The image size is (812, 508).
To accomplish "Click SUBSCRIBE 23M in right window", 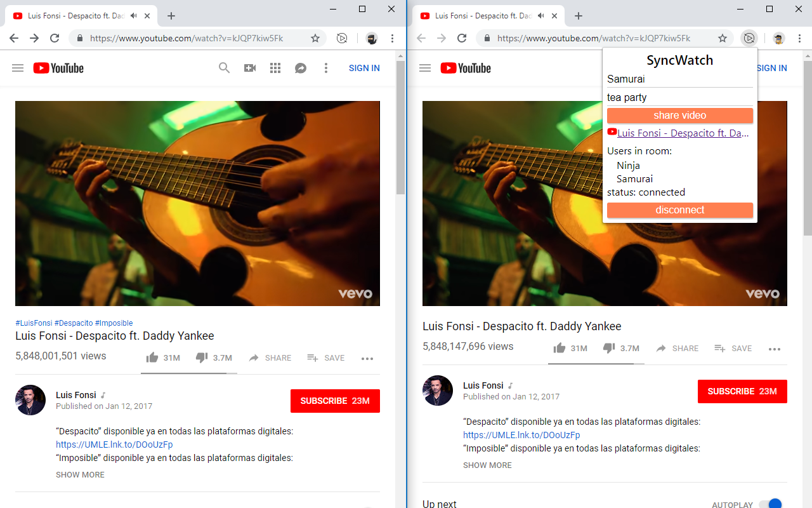I will coord(742,391).
